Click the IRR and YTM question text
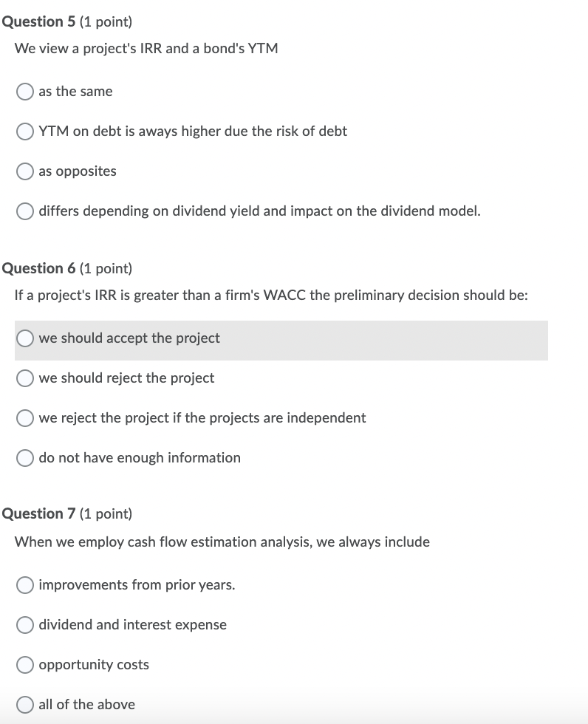This screenshot has width=588, height=724. [146, 48]
